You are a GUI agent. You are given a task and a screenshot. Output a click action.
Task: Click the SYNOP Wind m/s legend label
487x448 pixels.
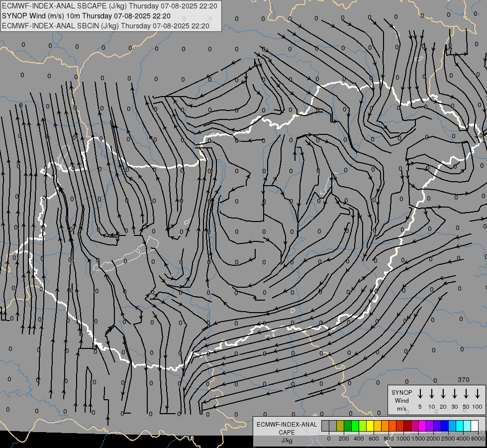tap(401, 400)
